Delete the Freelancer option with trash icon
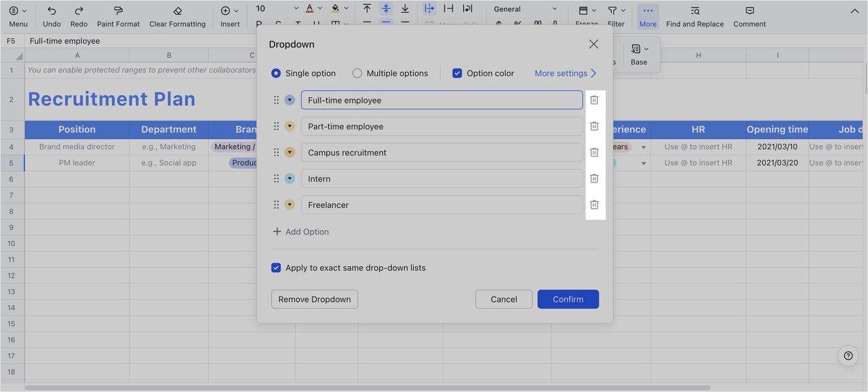This screenshot has width=868, height=392. tap(593, 204)
